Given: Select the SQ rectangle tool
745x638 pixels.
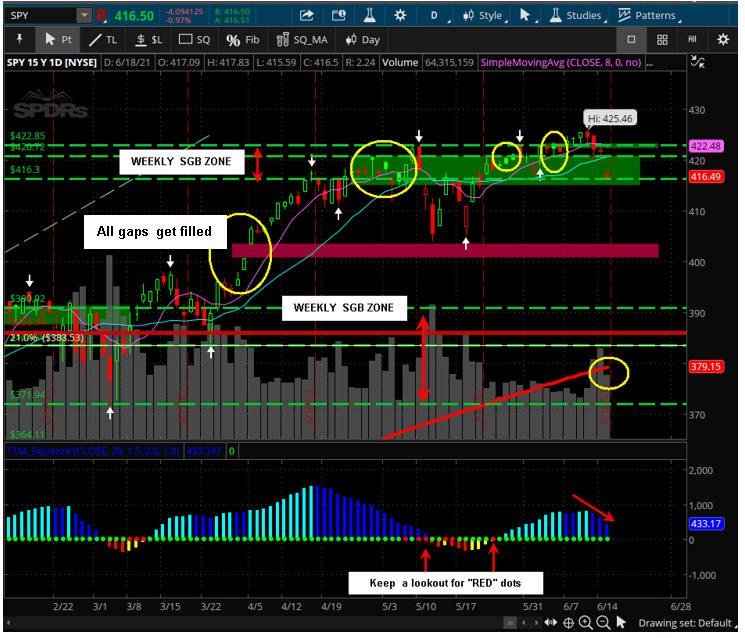Looking at the screenshot, I should (x=194, y=39).
